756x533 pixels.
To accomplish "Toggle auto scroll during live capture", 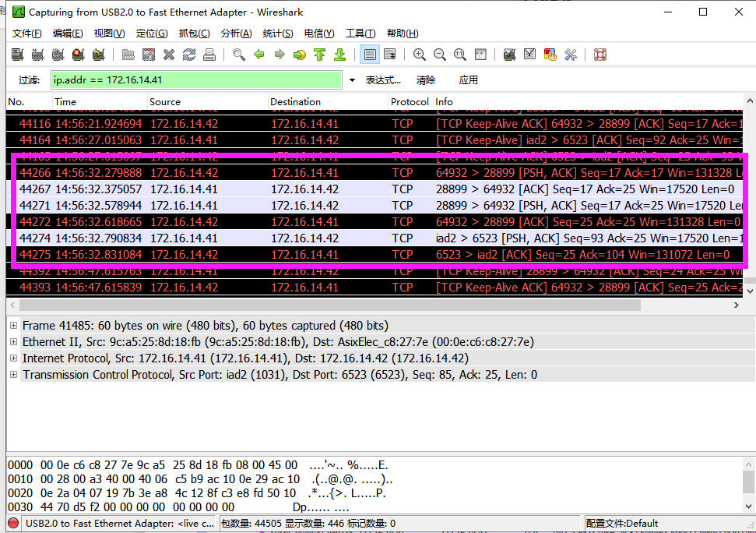I will point(390,55).
